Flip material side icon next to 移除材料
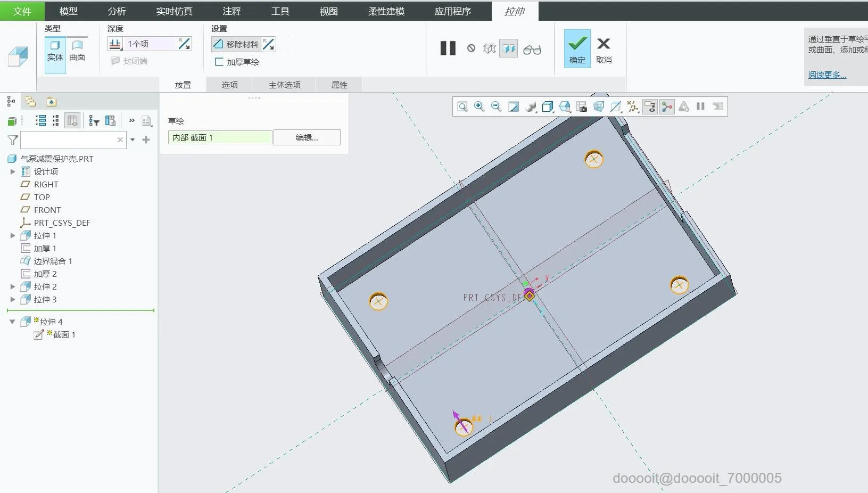 [x=269, y=44]
